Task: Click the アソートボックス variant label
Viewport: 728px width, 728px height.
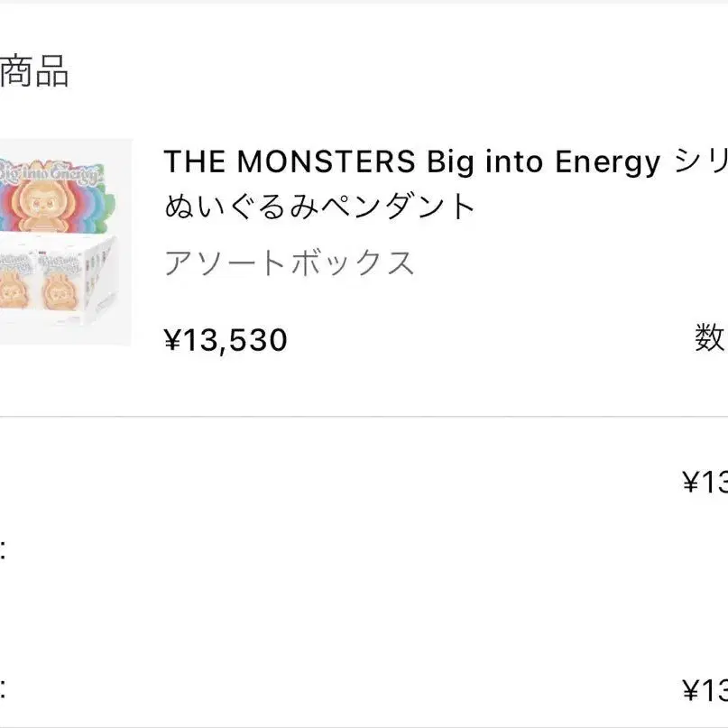Action: click(x=289, y=263)
